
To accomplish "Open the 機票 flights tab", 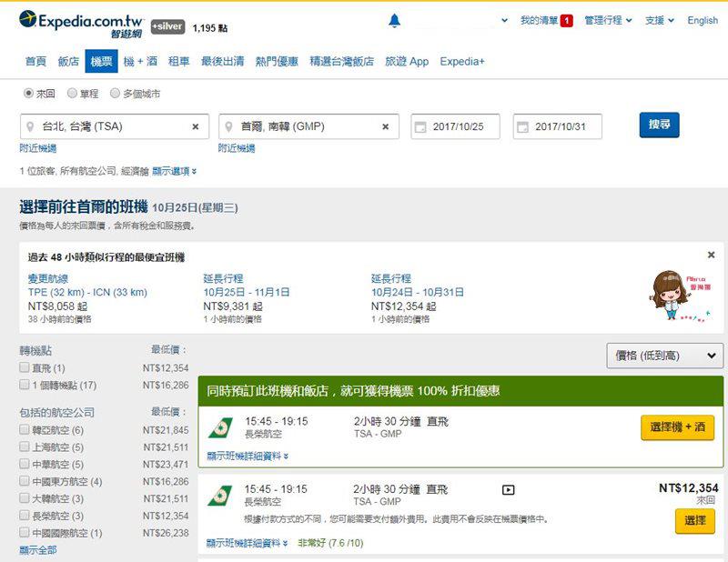I will [101, 61].
